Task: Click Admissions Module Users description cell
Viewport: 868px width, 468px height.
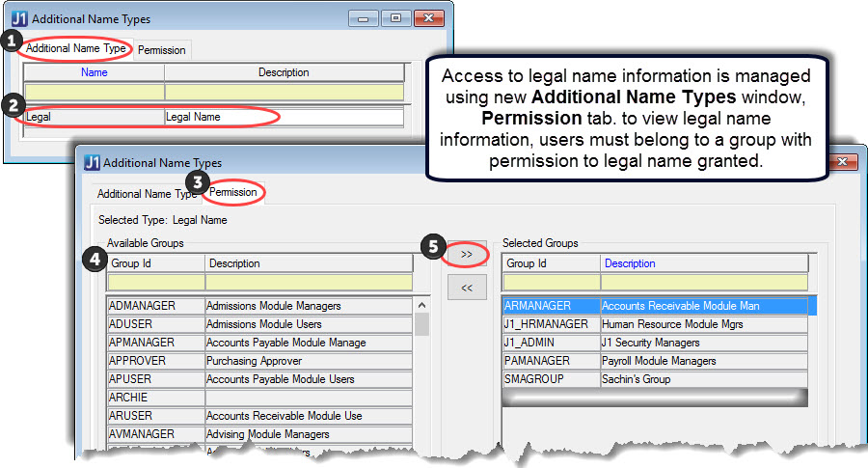Action: coord(309,324)
